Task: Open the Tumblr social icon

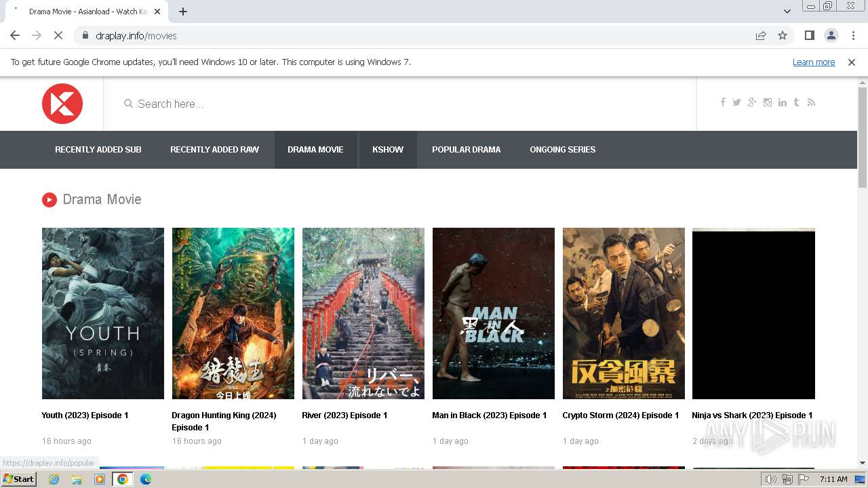Action: coord(796,102)
